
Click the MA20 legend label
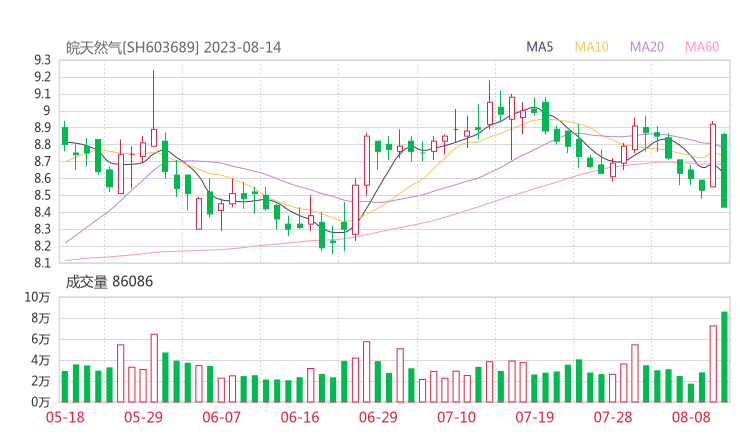point(647,47)
